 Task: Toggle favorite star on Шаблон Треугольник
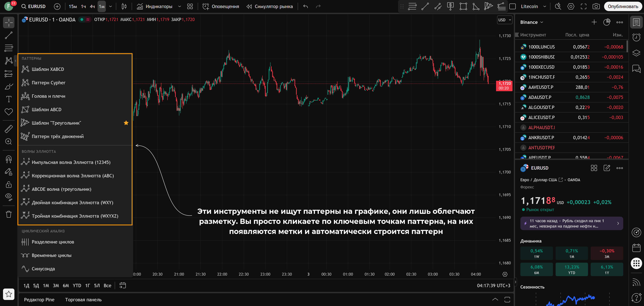(x=126, y=123)
